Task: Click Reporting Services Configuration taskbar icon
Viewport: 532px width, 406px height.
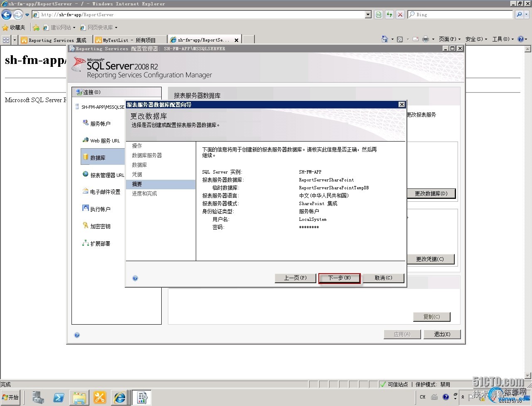Action: pyautogui.click(x=142, y=398)
